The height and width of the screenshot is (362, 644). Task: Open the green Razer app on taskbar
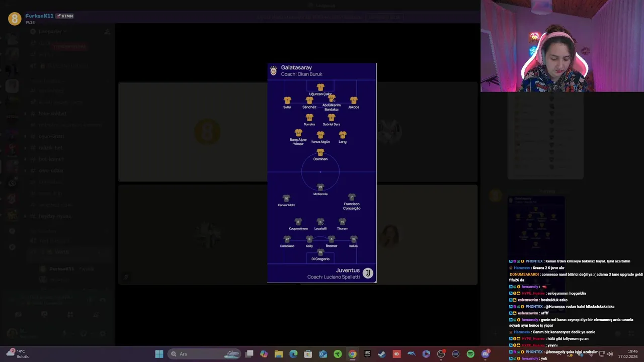click(338, 354)
